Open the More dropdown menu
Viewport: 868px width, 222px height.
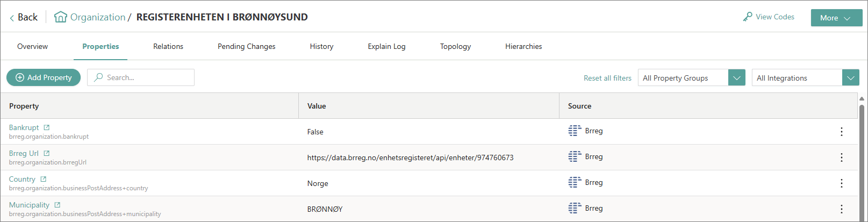pyautogui.click(x=836, y=18)
